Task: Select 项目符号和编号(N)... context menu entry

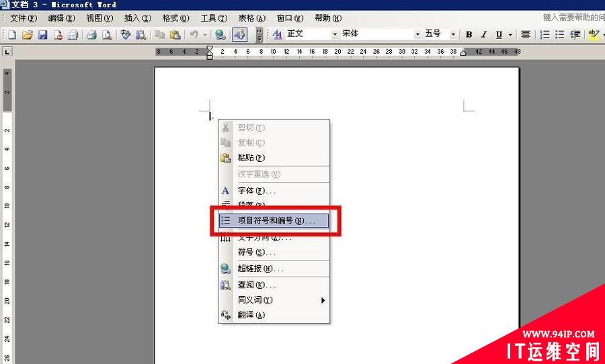Action: pos(274,221)
